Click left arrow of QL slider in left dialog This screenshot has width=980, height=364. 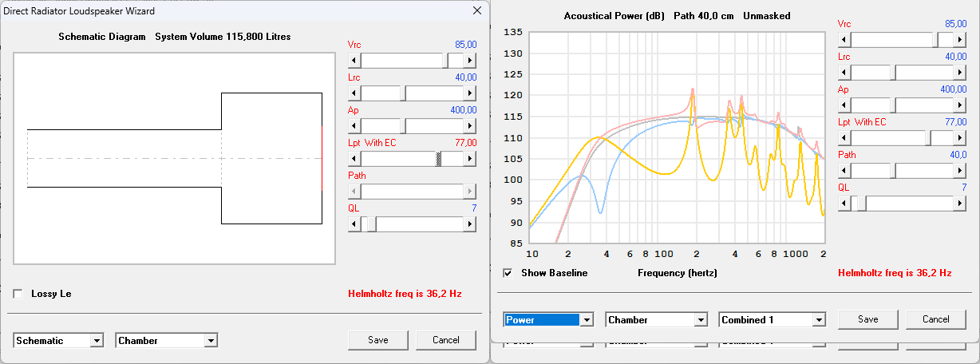pos(354,224)
